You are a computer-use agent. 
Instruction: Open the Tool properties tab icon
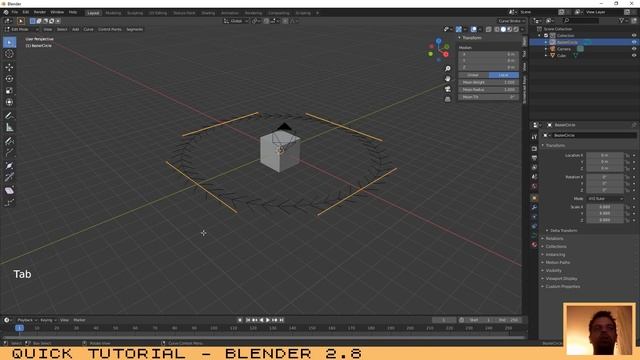tap(534, 137)
